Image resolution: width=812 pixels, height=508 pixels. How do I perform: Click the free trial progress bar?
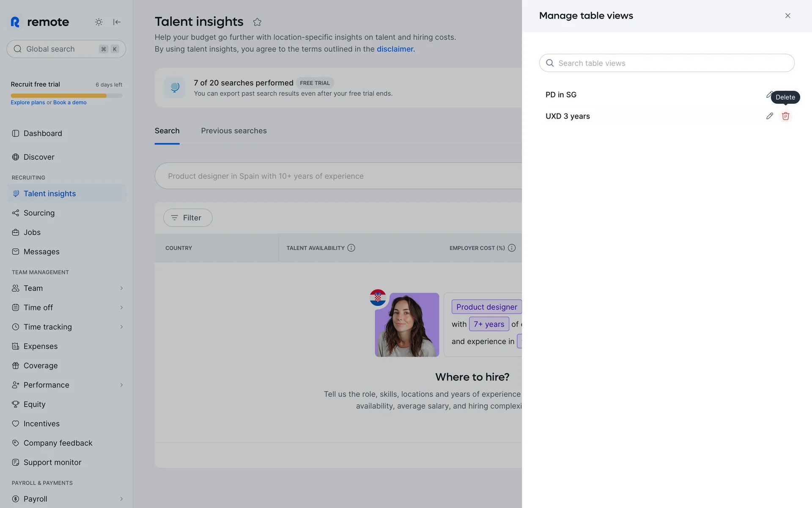click(66, 96)
